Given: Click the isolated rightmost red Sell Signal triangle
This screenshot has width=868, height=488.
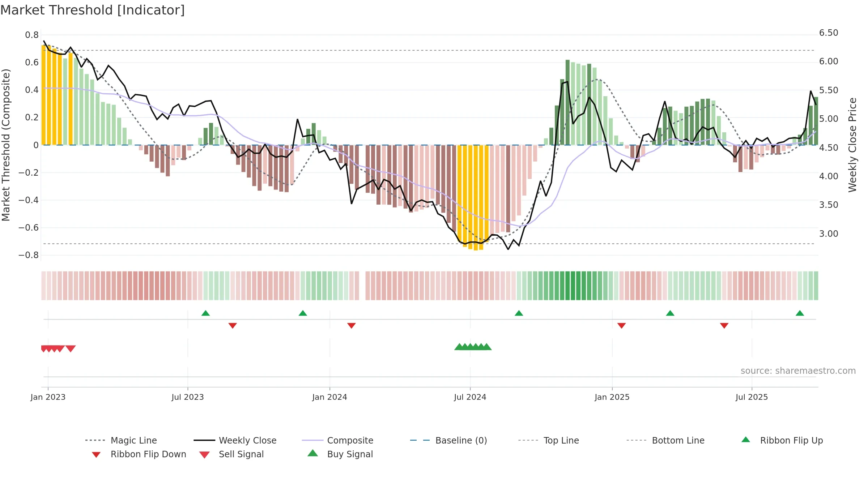Looking at the screenshot, I should 71,348.
